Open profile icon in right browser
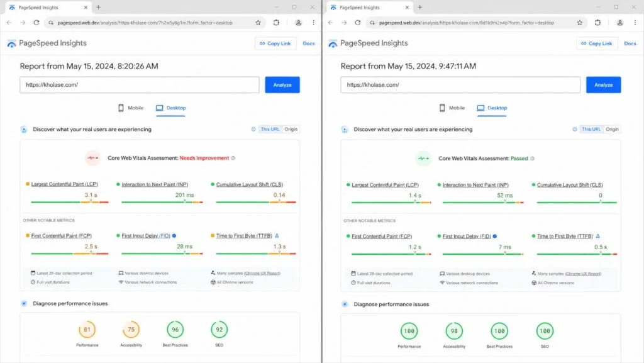This screenshot has width=644, height=363. pyautogui.click(x=619, y=23)
